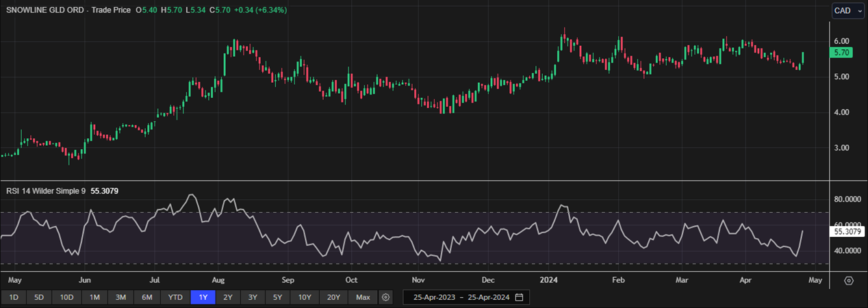Choose the 10D range button
This screenshot has width=868, height=308.
point(66,298)
